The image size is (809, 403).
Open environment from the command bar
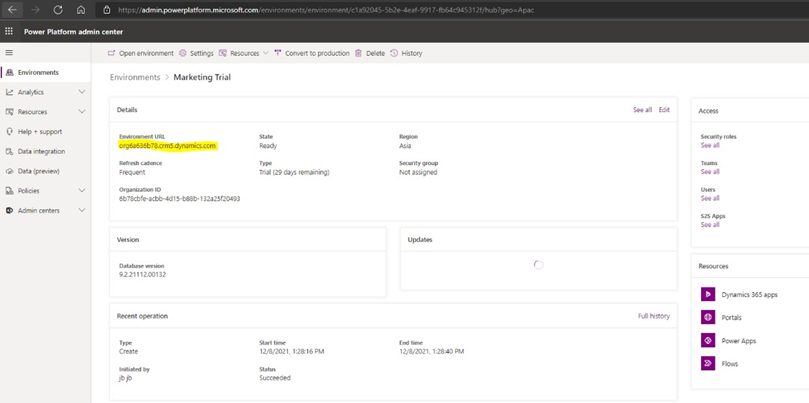tap(141, 53)
